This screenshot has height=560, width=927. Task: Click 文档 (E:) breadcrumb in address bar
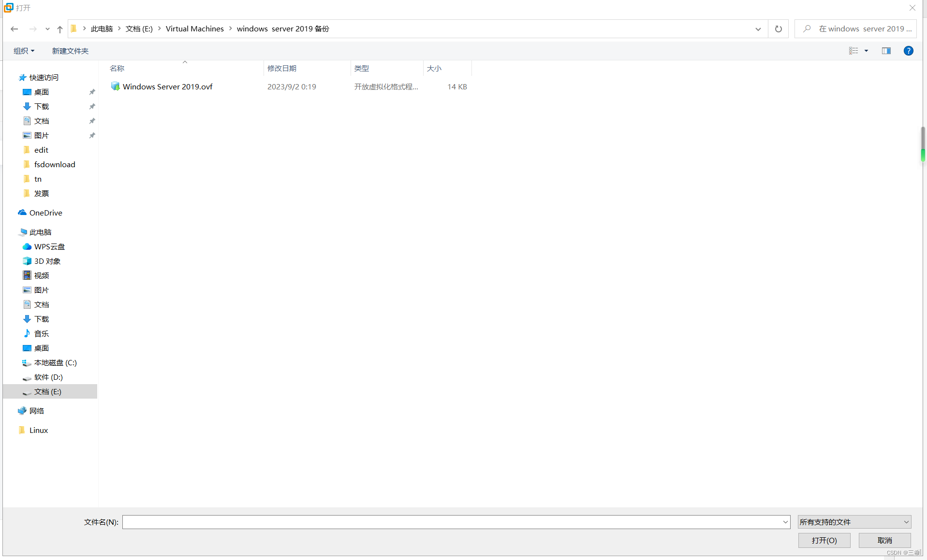[139, 29]
